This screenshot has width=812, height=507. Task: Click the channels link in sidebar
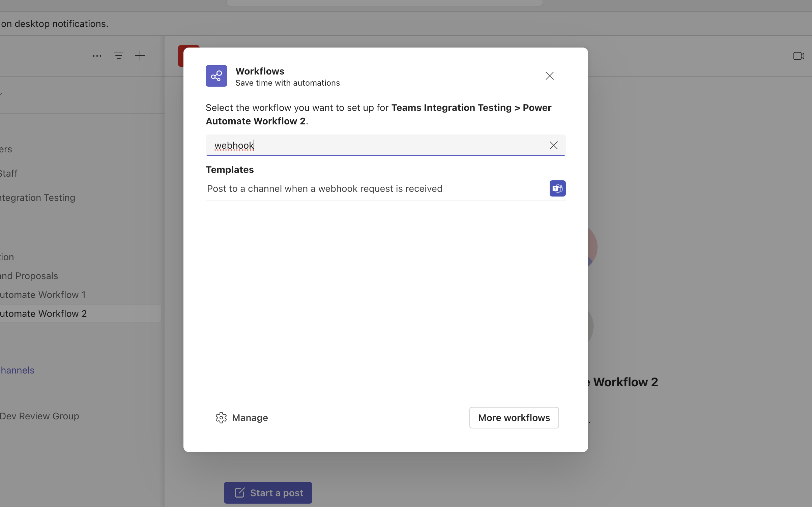tap(17, 370)
